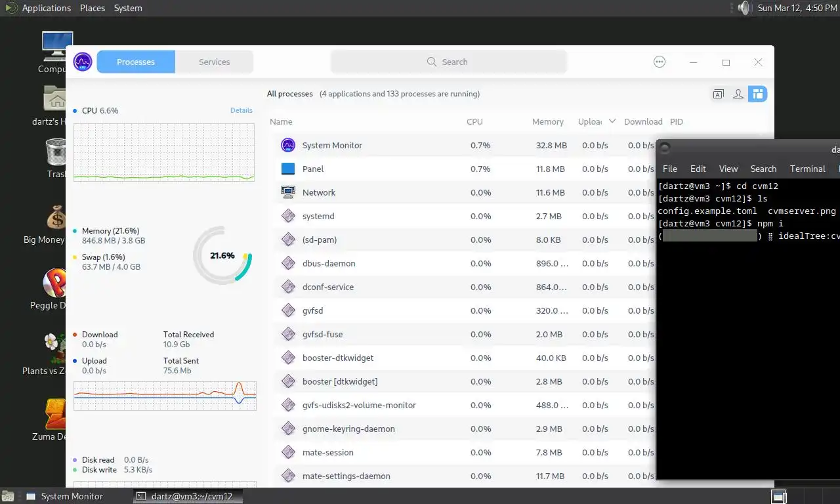Sort processes by the Memory column header

(548, 121)
